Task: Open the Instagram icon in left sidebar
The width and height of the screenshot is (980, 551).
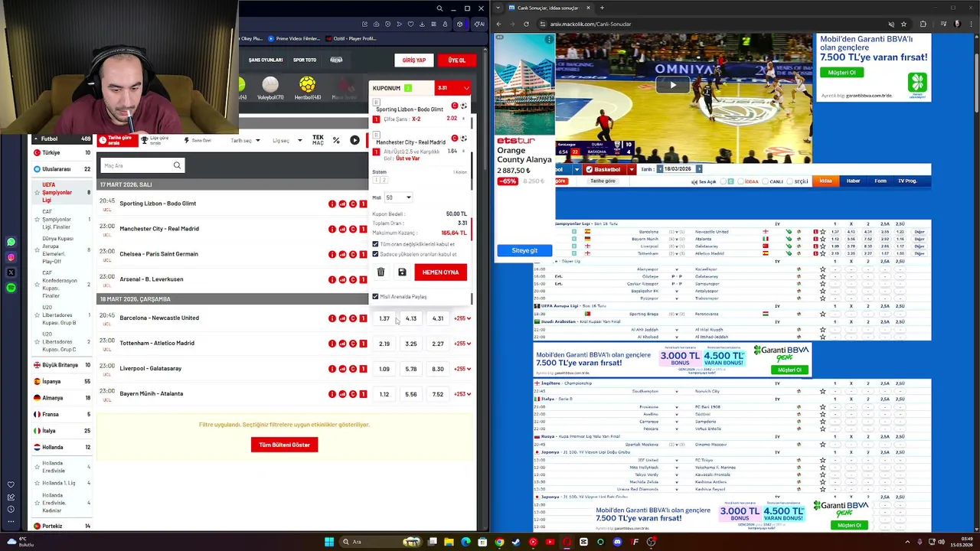Action: tap(11, 257)
